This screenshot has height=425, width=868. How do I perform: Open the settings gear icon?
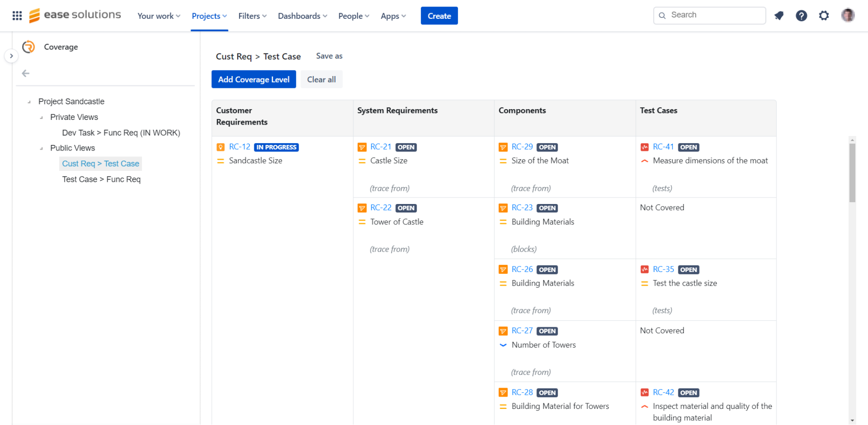[x=824, y=16]
